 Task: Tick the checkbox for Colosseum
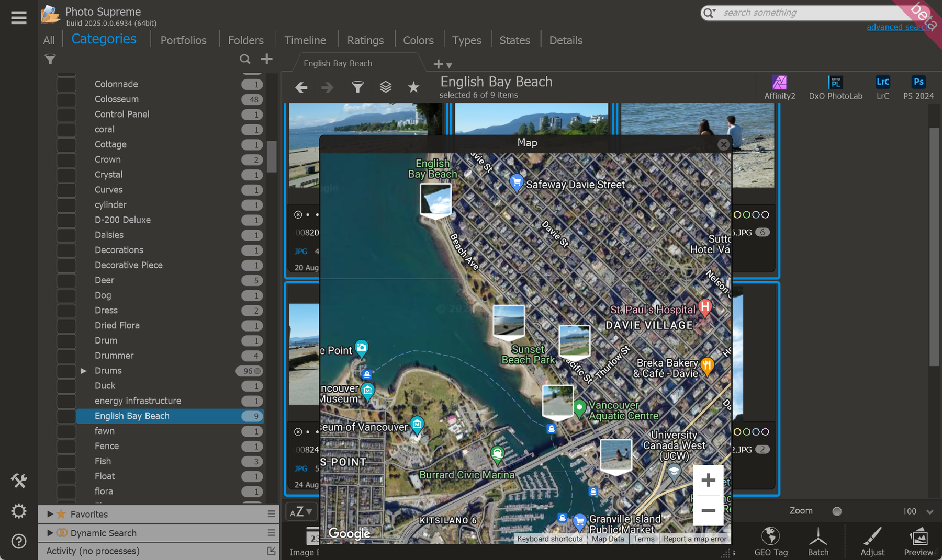tap(66, 99)
